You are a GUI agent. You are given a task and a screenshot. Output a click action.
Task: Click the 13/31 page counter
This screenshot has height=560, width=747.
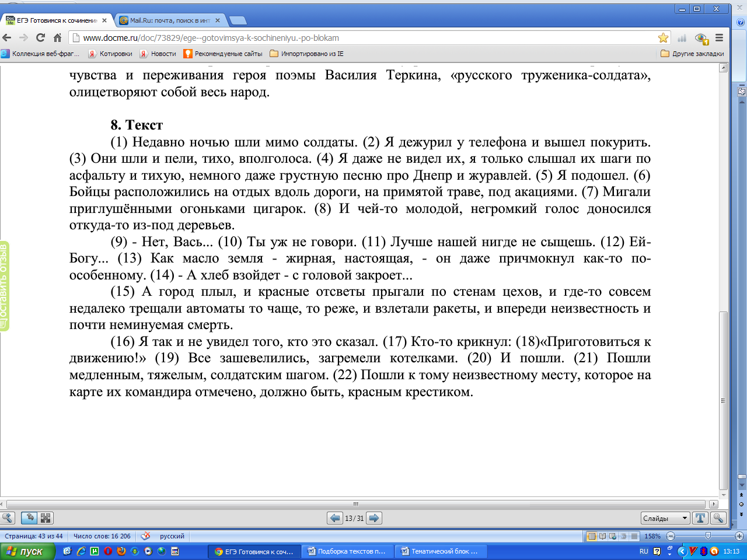tap(354, 518)
